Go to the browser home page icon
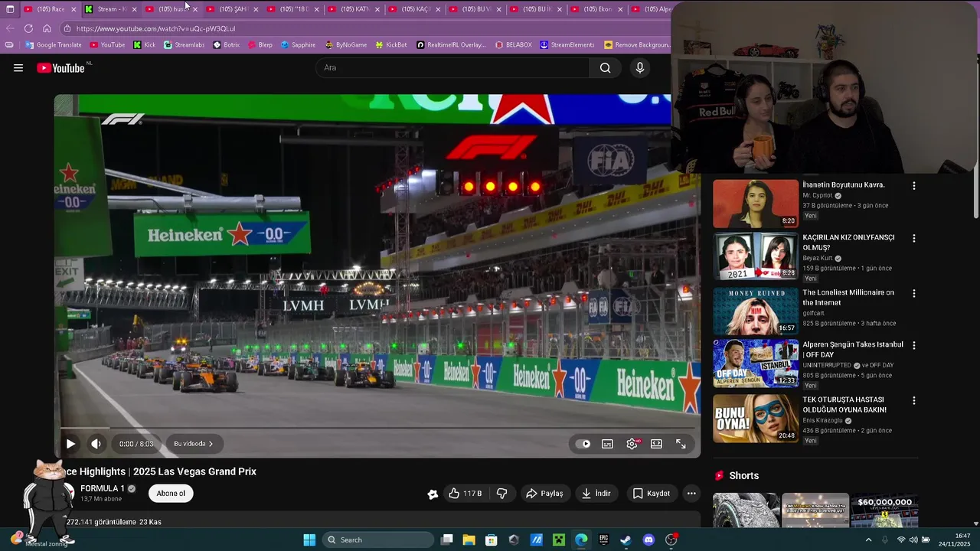This screenshot has height=551, width=980. point(47,28)
